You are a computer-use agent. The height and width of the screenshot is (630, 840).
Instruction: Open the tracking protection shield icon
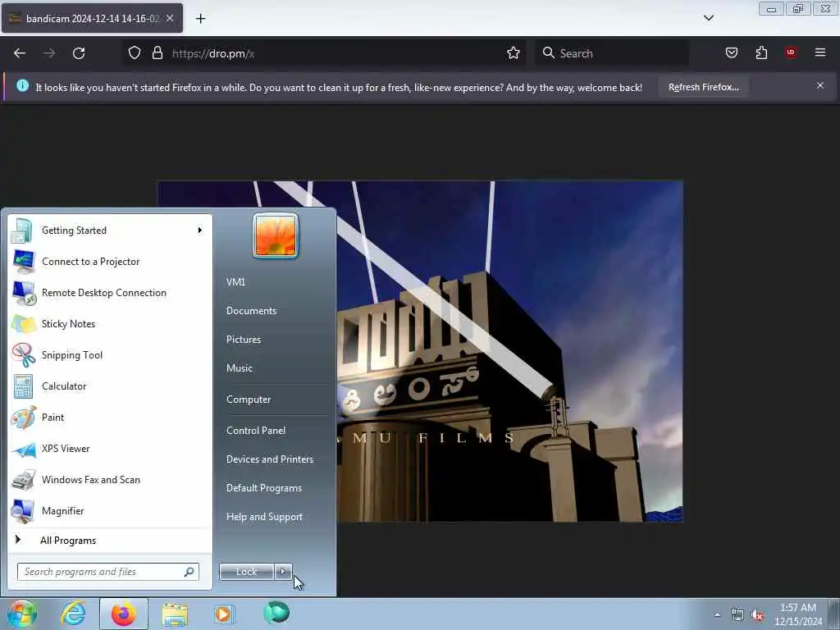click(x=135, y=53)
